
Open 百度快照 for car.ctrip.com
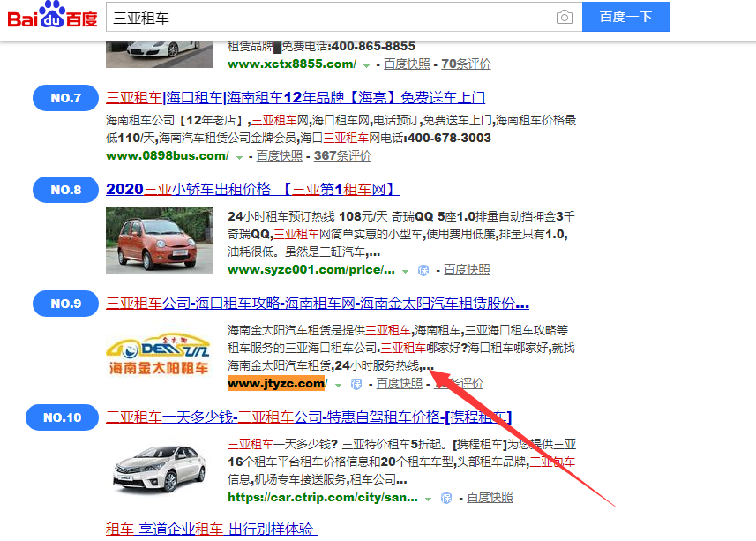tap(490, 497)
